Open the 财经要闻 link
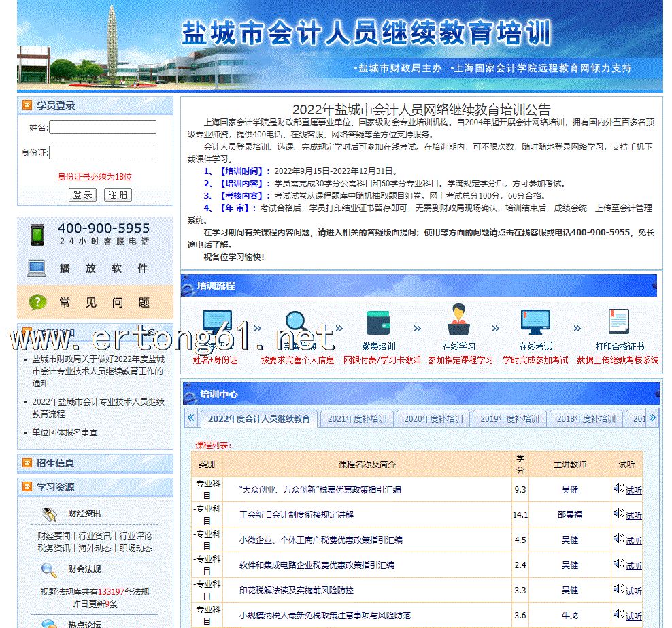The width and height of the screenshot is (672, 628). (x=54, y=536)
